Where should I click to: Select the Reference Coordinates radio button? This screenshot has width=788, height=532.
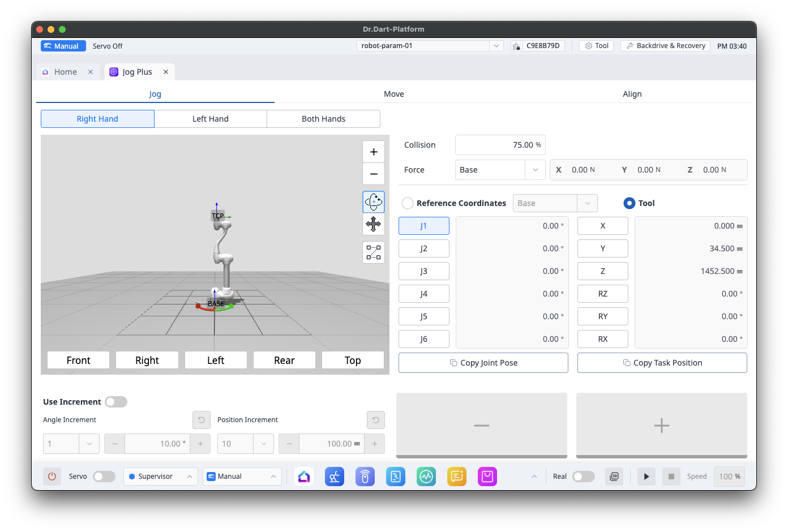pyautogui.click(x=408, y=203)
